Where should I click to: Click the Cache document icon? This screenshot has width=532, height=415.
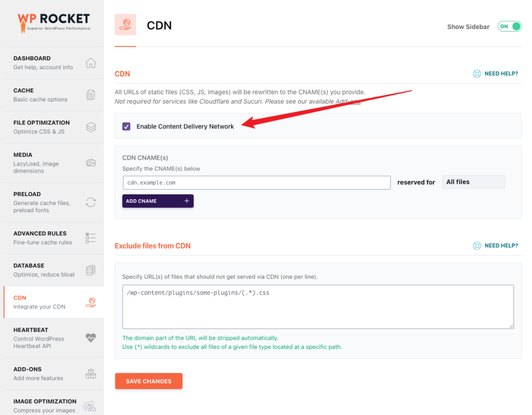[x=90, y=95]
